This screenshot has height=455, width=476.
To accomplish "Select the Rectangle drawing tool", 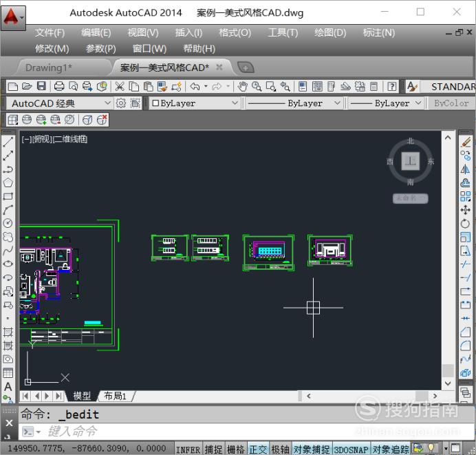I will point(8,196).
